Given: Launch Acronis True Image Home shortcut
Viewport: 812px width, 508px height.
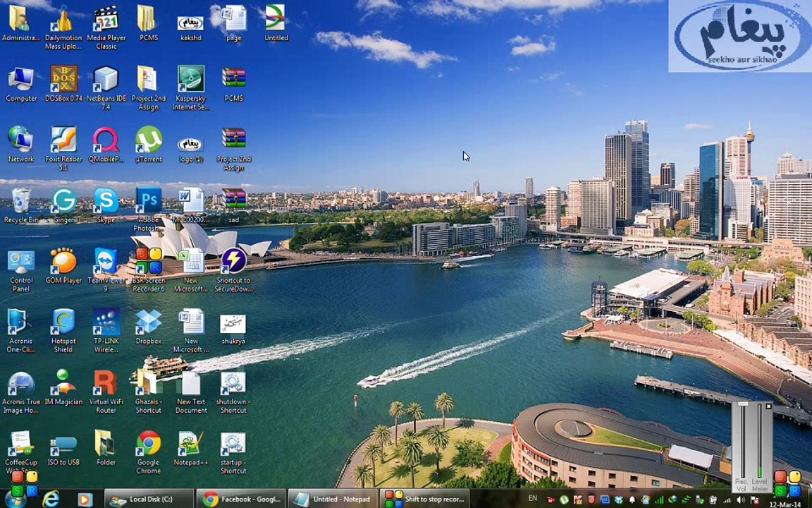Looking at the screenshot, I should (x=20, y=392).
